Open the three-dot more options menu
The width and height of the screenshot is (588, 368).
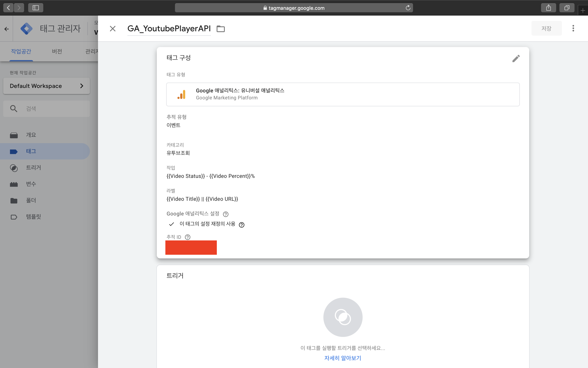[573, 28]
